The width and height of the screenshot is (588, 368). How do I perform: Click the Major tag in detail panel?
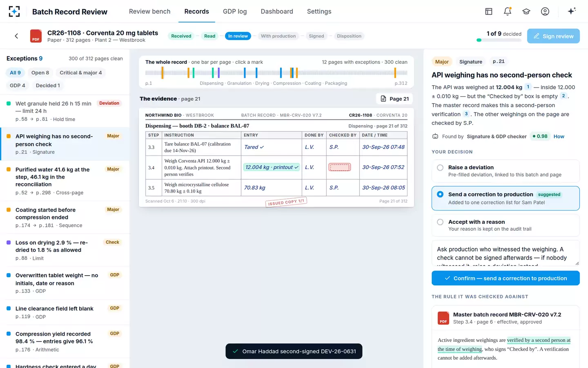tap(442, 62)
